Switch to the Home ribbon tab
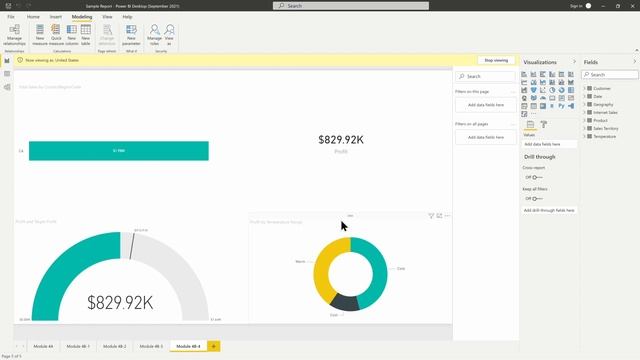640x360 pixels. (33, 17)
